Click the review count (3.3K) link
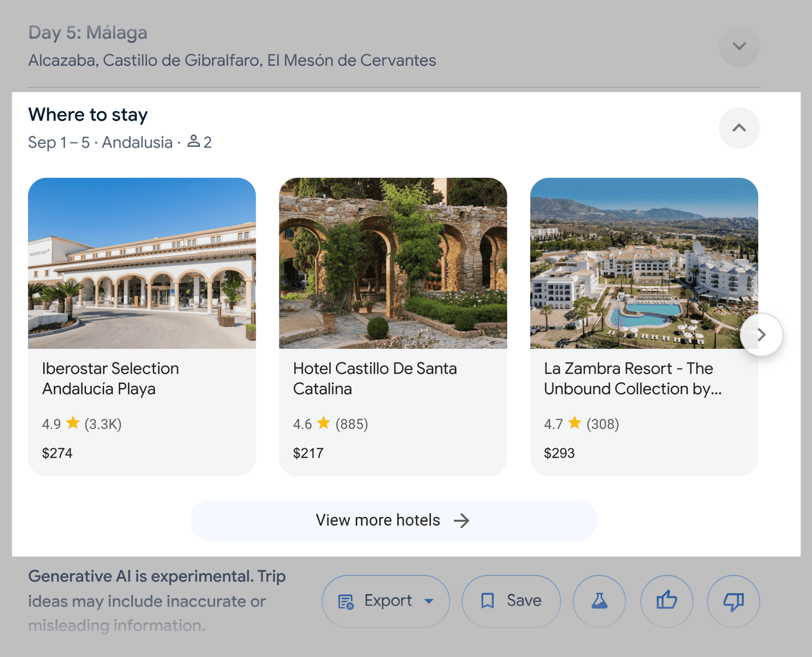 (102, 423)
